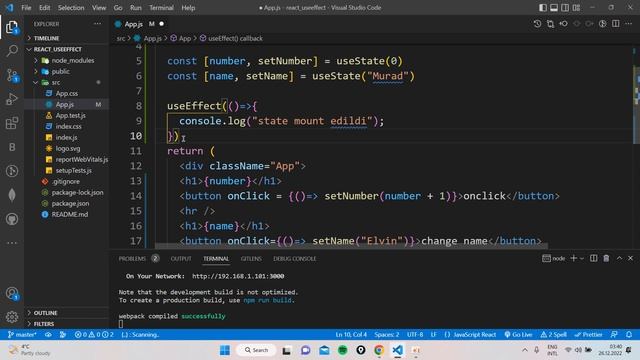Screen dimensions: 640x360
Task: Open the Search view in activity bar
Action: click(x=12, y=51)
